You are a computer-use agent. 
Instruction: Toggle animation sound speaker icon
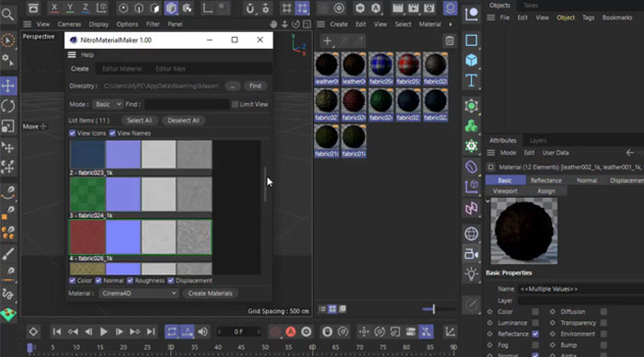(x=203, y=331)
